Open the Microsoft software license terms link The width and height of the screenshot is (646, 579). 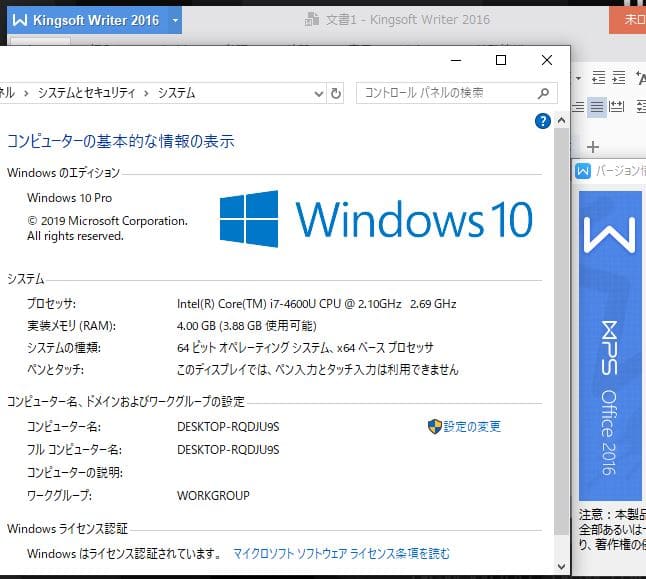click(341, 553)
